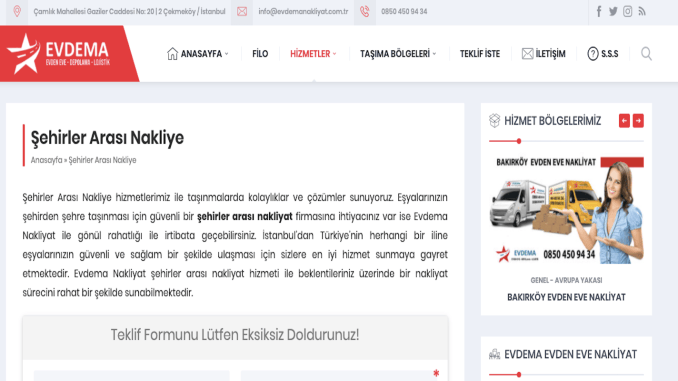Click the first form input field on the left
678x381 pixels.
click(131, 375)
